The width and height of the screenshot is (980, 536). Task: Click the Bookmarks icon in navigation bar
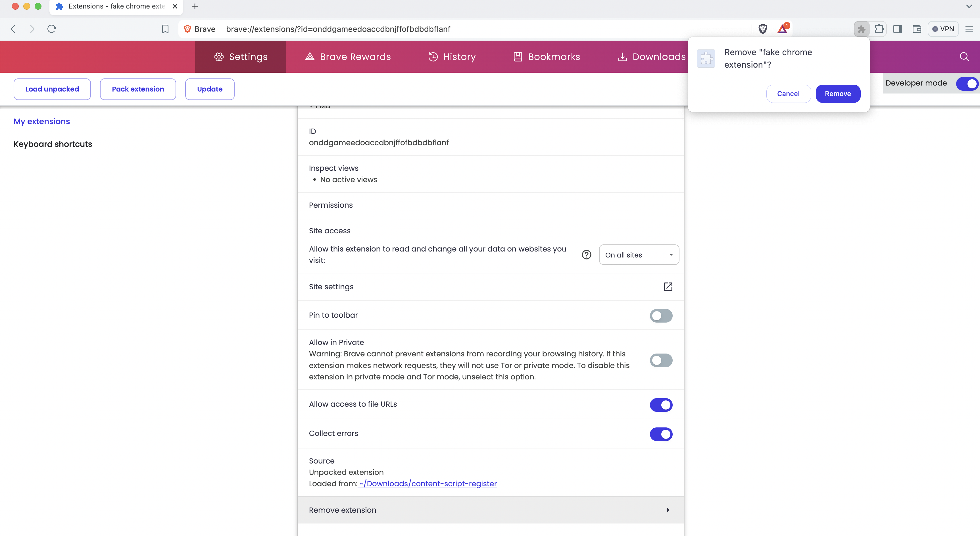click(518, 57)
